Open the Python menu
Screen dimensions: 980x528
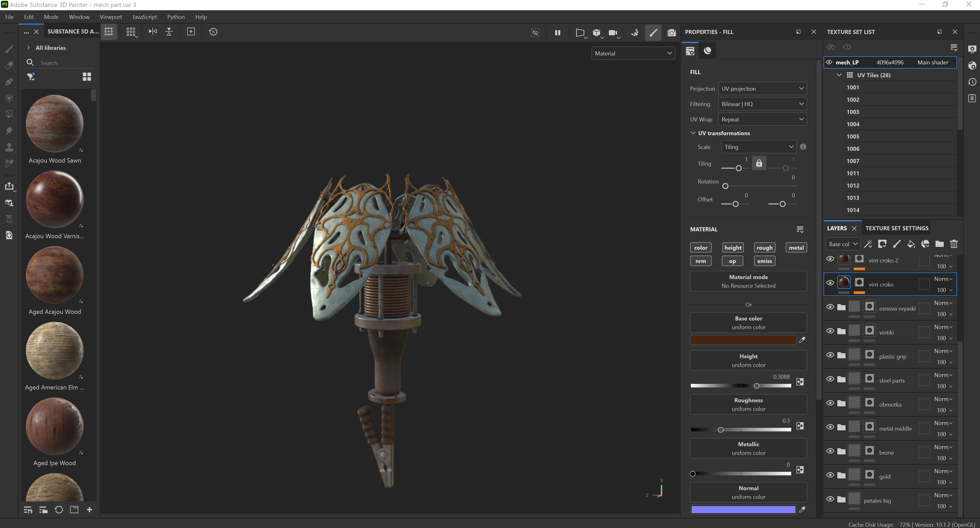tap(176, 17)
